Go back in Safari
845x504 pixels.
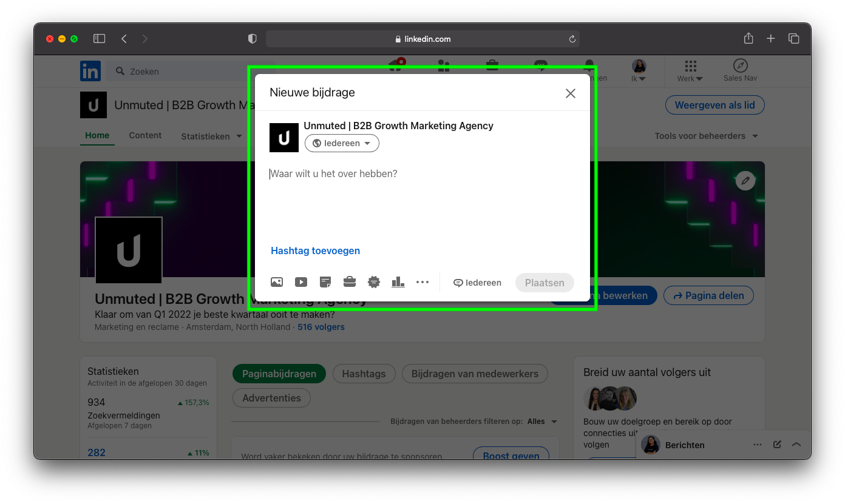(x=124, y=39)
